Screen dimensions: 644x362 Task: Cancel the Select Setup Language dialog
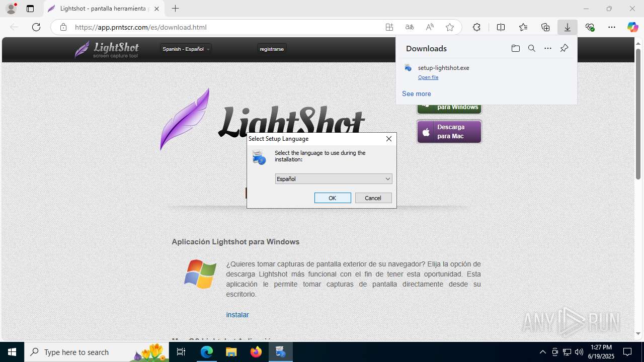373,198
